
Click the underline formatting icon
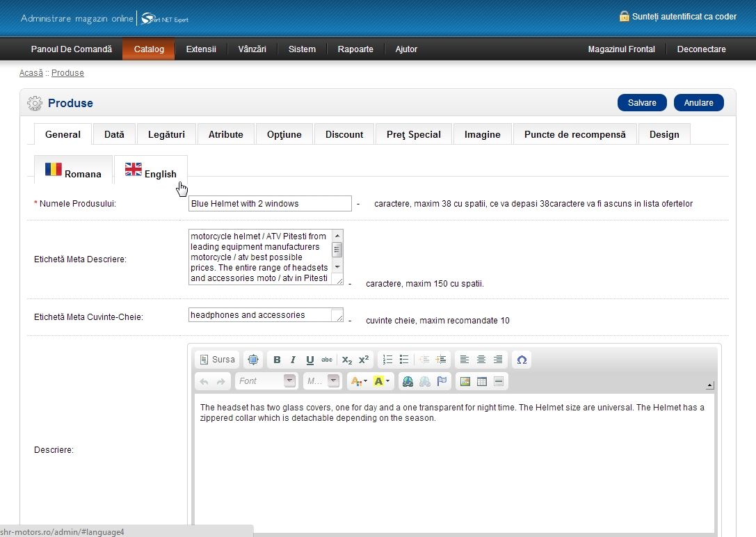click(x=309, y=360)
